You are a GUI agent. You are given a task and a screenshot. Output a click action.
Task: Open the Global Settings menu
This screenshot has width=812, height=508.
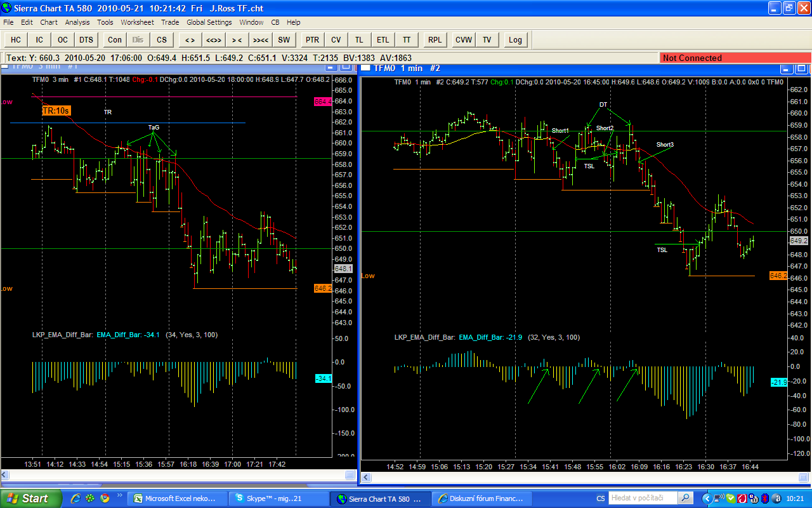(x=209, y=22)
